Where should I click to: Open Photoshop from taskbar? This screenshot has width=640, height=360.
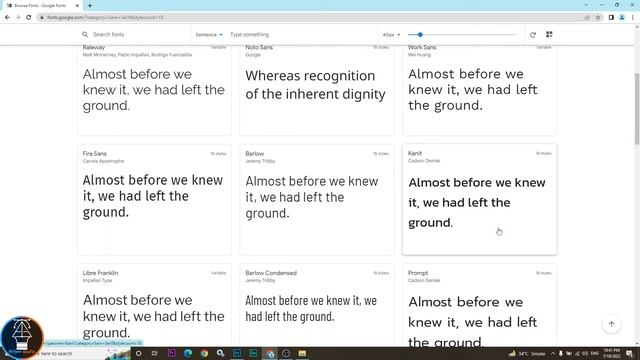coord(237,353)
